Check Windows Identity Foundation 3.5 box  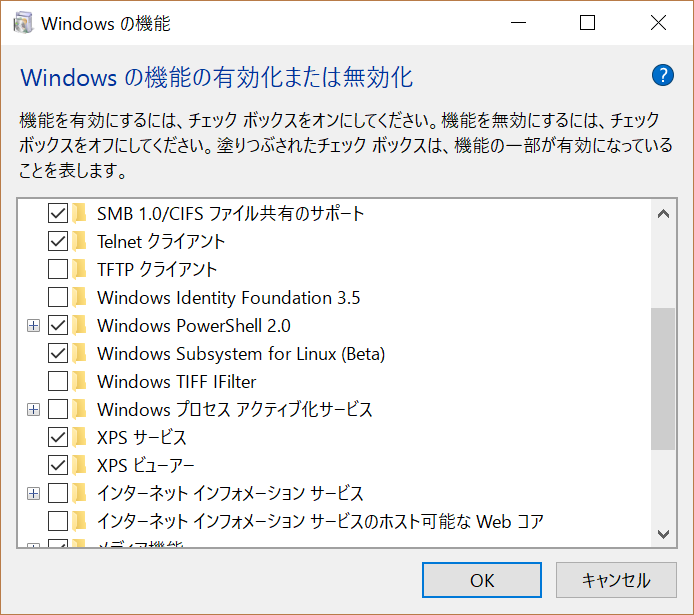point(58,297)
